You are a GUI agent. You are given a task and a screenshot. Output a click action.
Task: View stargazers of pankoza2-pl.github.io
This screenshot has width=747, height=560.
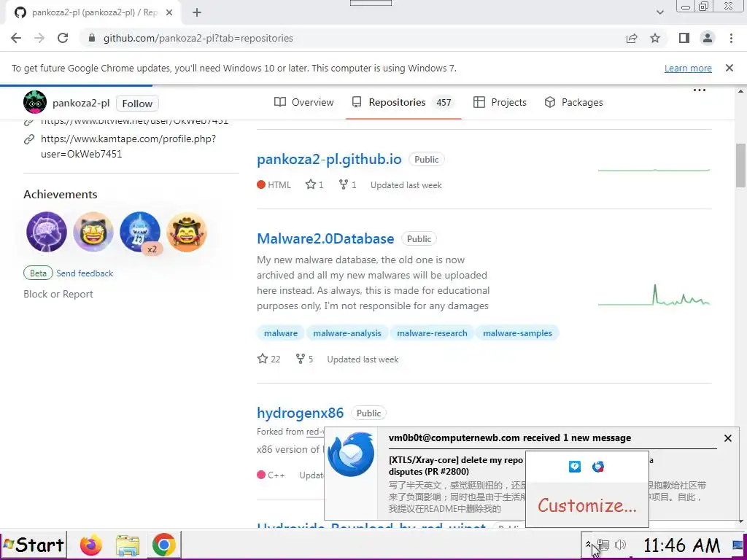pyautogui.click(x=314, y=184)
